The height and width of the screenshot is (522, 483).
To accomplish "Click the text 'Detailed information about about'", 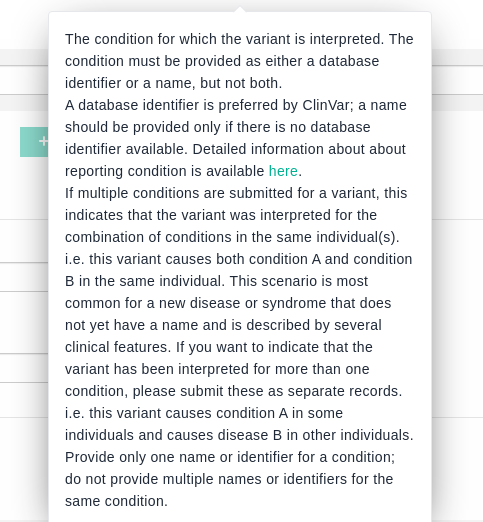I will [299, 149].
